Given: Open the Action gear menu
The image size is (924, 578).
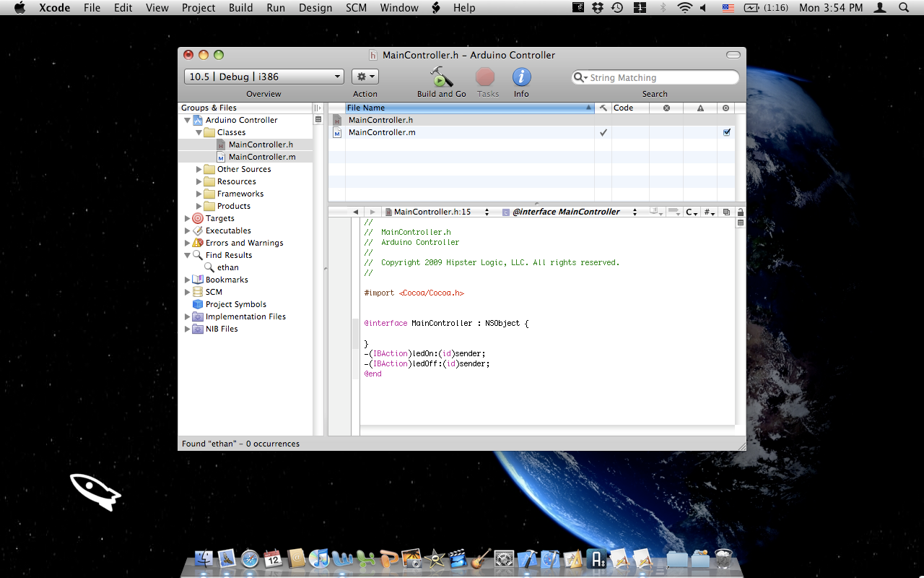Looking at the screenshot, I should coord(365,77).
